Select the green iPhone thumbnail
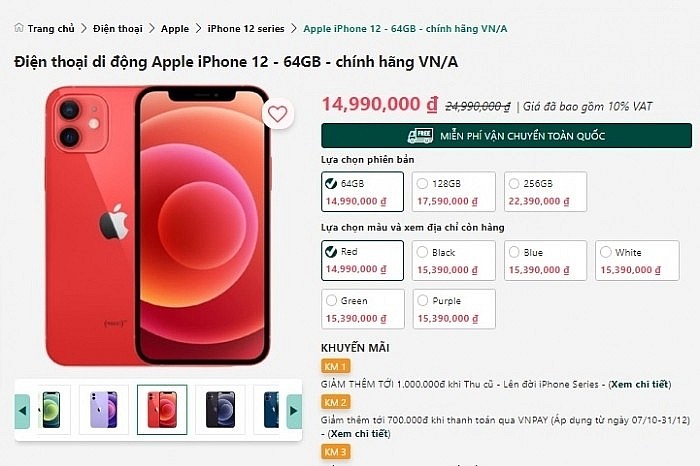This screenshot has height=466, width=700. pos(52,409)
